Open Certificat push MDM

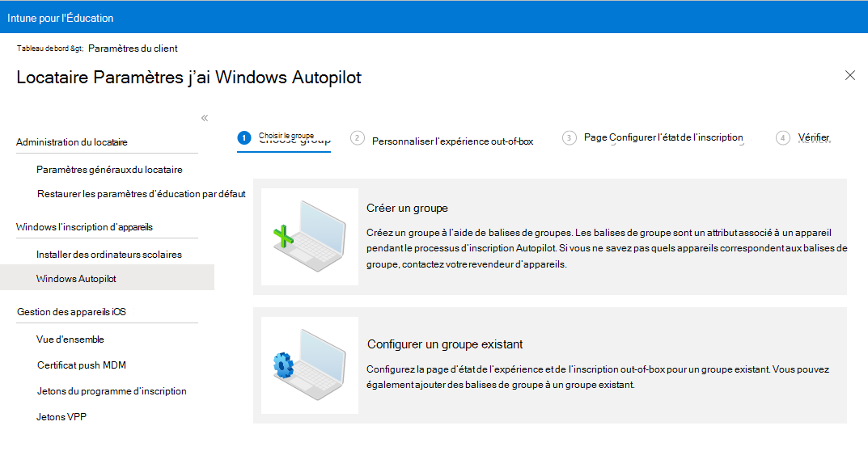tap(82, 365)
